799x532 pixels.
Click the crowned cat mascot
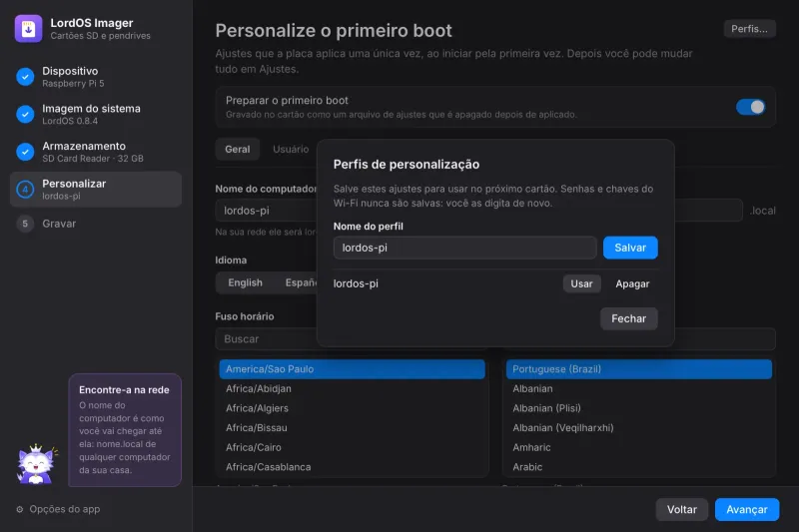[x=37, y=464]
